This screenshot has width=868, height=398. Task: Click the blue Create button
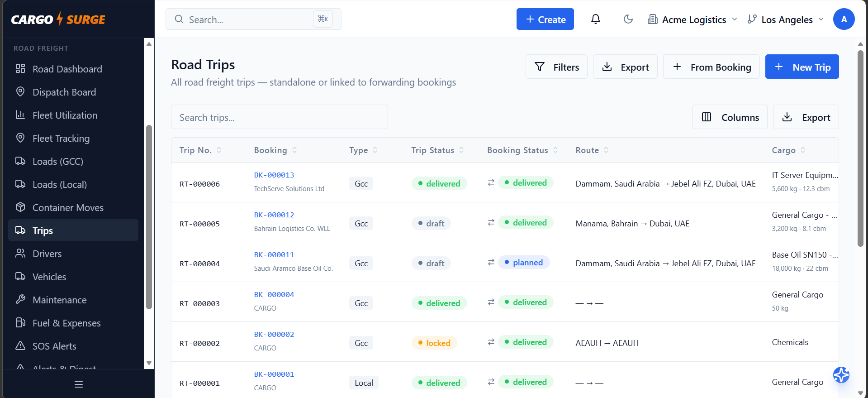(x=545, y=19)
